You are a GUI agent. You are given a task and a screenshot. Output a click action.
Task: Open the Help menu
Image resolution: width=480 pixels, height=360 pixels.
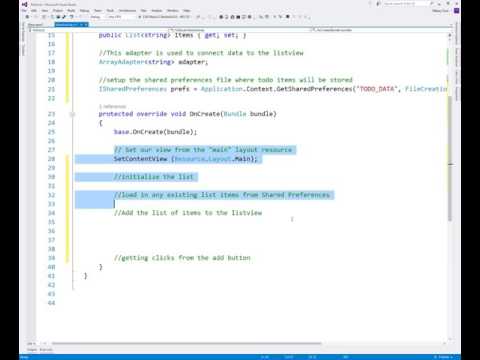coord(187,11)
